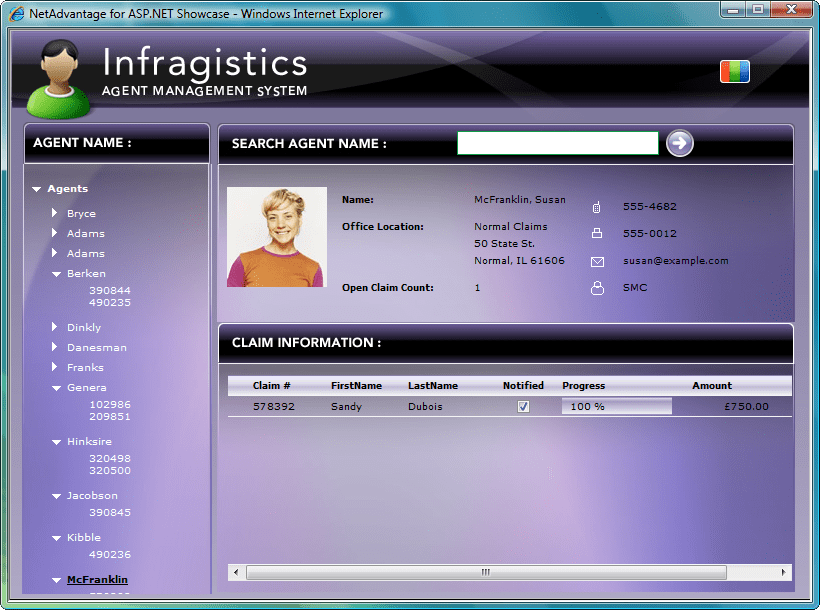The height and width of the screenshot is (610, 820).
Task: Click the agent avatar logo in the header
Action: [x=56, y=78]
